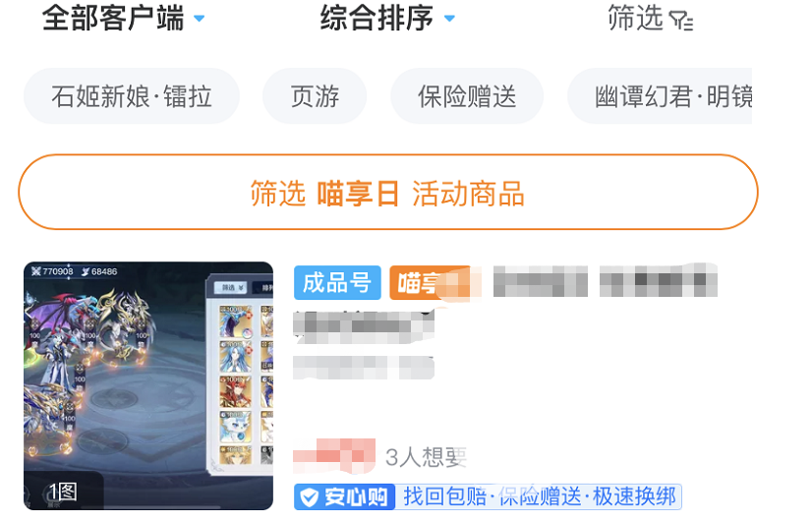The image size is (812, 522).
Task: Click the 成品号 blue tag
Action: pyautogui.click(x=337, y=283)
